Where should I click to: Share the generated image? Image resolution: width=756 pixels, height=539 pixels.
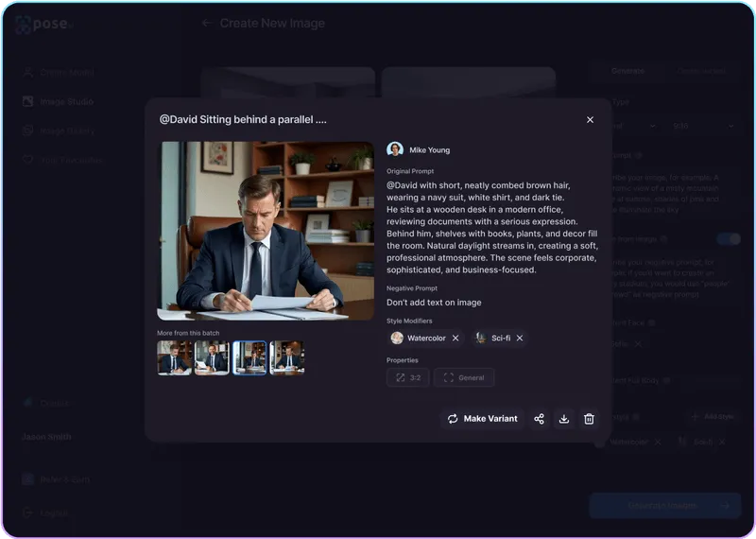click(x=539, y=419)
